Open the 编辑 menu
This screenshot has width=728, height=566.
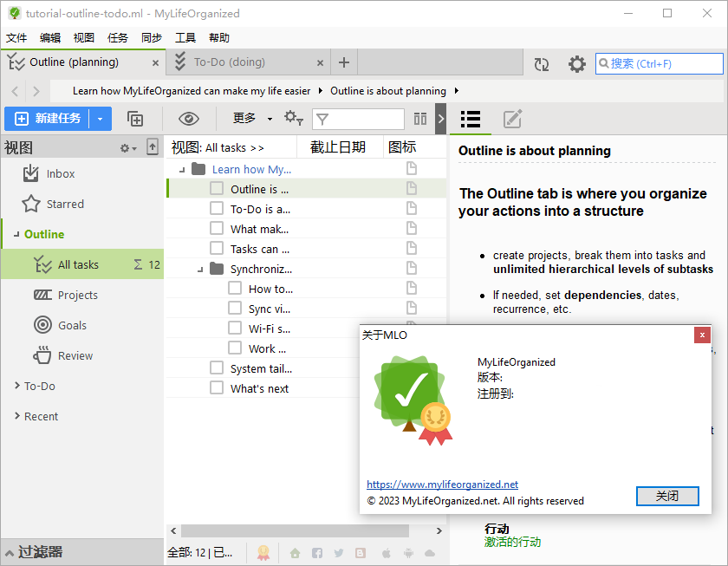[50, 37]
